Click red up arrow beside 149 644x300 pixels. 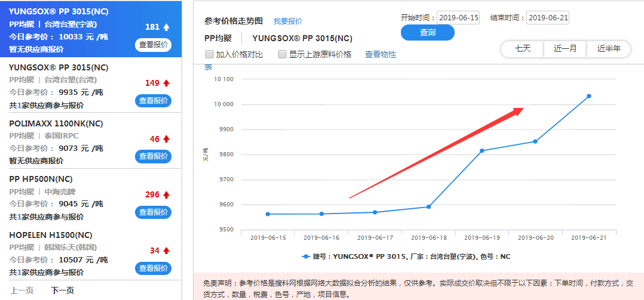tap(166, 83)
